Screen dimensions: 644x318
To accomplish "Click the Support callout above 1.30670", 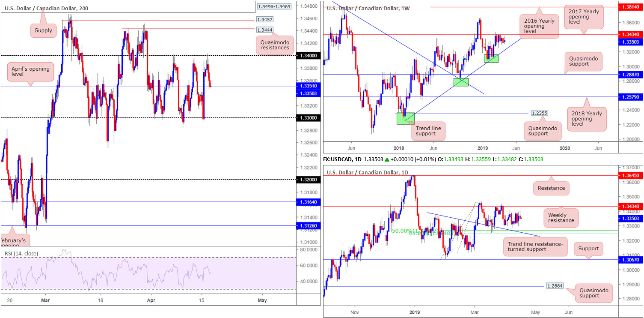I will click(588, 248).
